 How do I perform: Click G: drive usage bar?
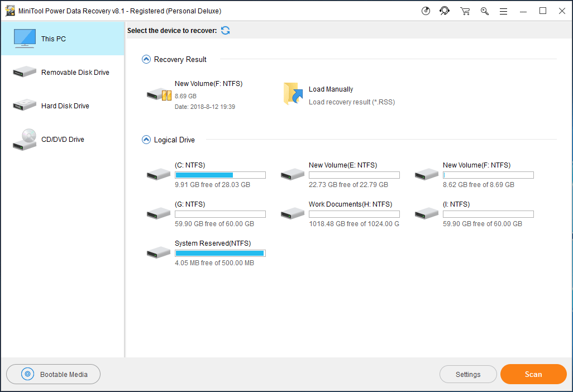tap(221, 214)
